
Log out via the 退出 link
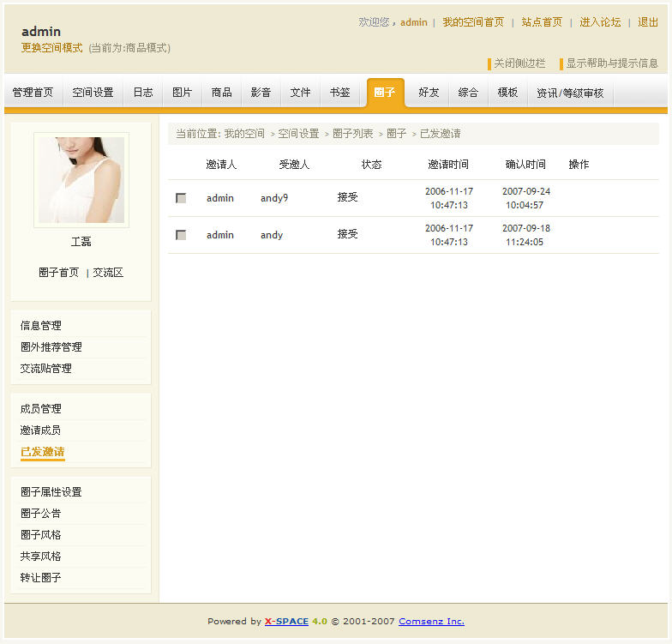648,22
